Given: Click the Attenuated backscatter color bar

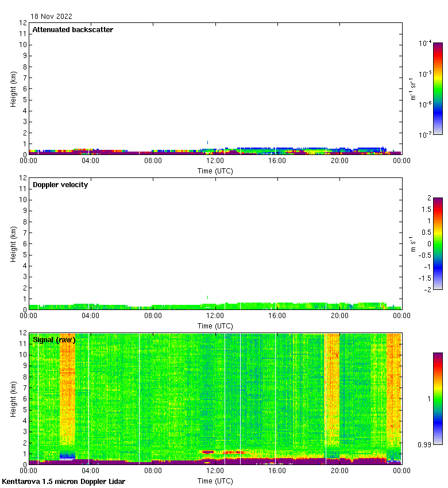Looking at the screenshot, I should pyautogui.click(x=438, y=88).
